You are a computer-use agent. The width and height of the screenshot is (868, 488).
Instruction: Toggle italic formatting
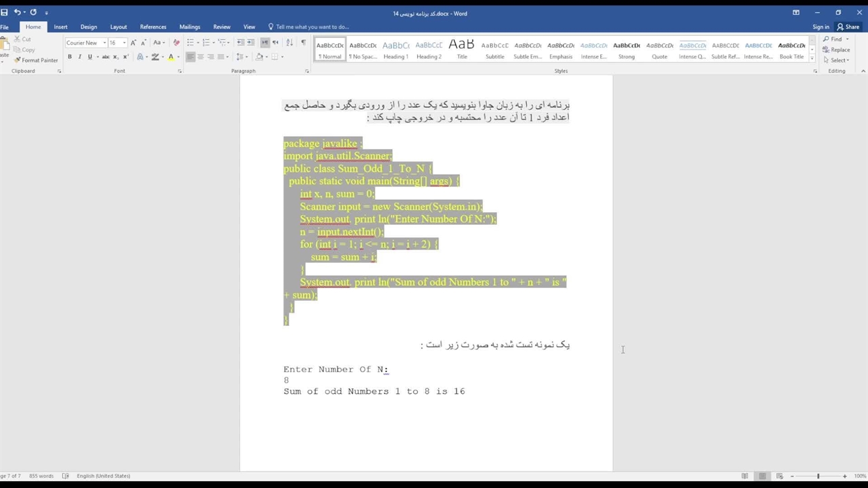coord(79,57)
